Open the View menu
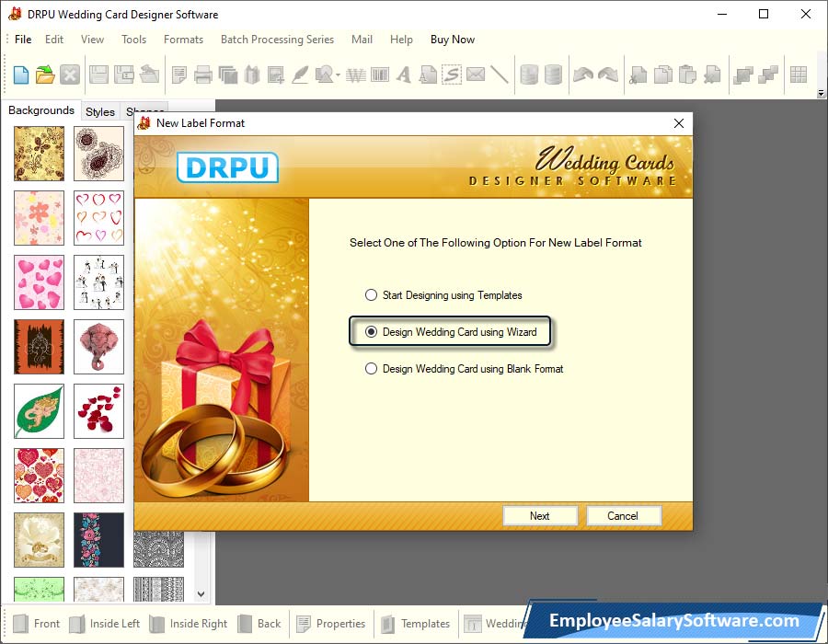The width and height of the screenshot is (828, 644). point(92,40)
